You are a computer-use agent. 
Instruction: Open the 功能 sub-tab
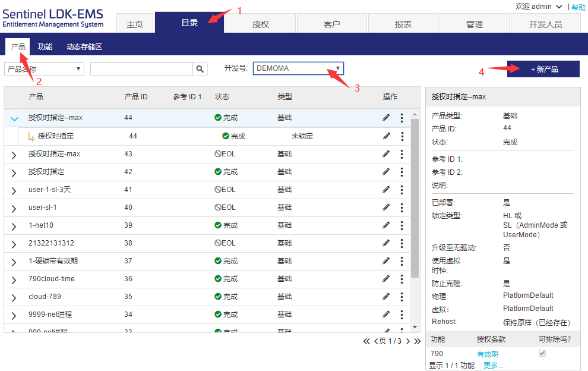pyautogui.click(x=45, y=46)
